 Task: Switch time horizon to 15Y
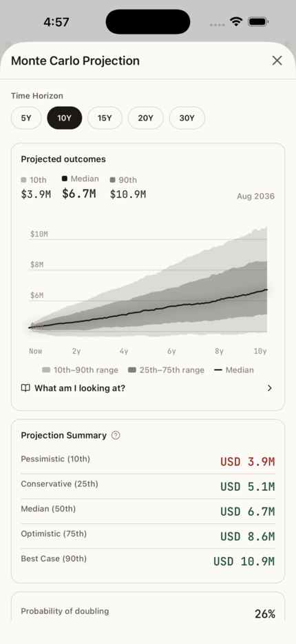[x=105, y=119]
